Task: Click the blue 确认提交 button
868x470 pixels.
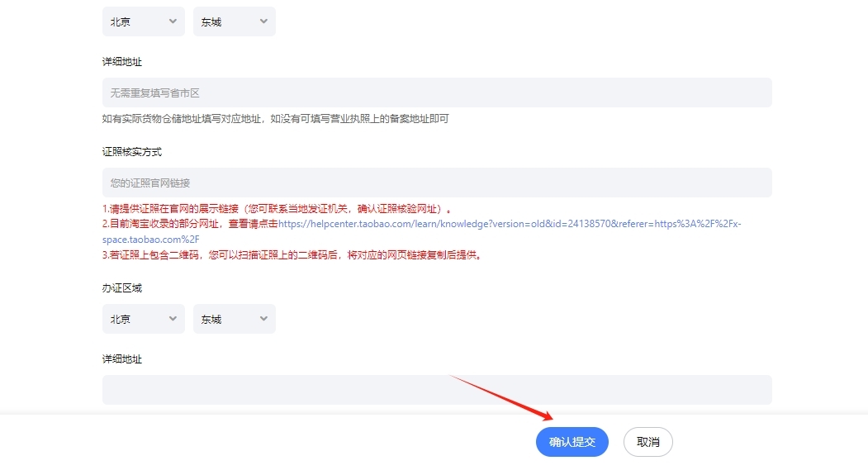Action: (x=572, y=442)
